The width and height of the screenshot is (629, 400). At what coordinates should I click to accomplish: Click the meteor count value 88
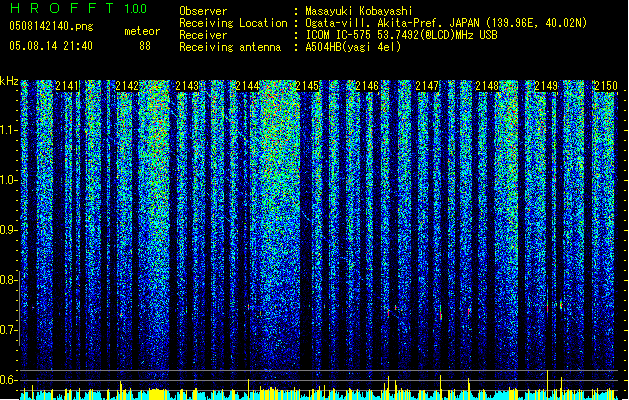[145, 46]
